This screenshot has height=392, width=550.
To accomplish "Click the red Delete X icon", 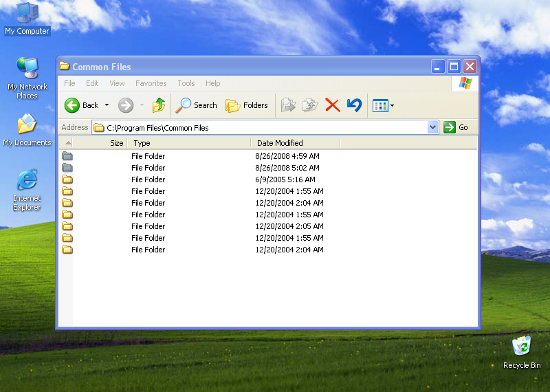I will 332,105.
